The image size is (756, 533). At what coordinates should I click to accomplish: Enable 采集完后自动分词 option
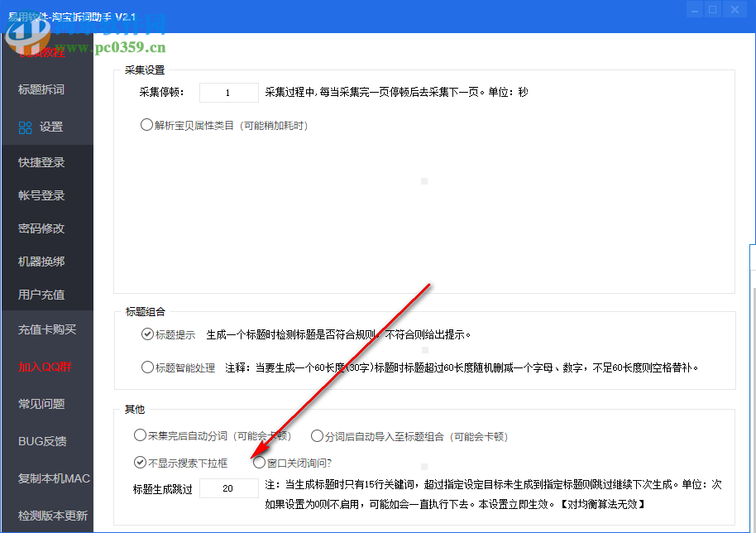click(x=141, y=435)
